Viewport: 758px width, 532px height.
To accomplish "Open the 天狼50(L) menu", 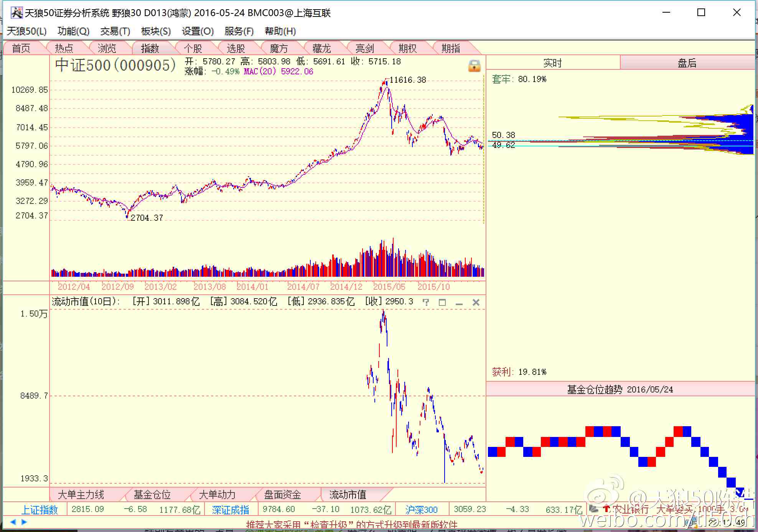I will click(x=26, y=31).
